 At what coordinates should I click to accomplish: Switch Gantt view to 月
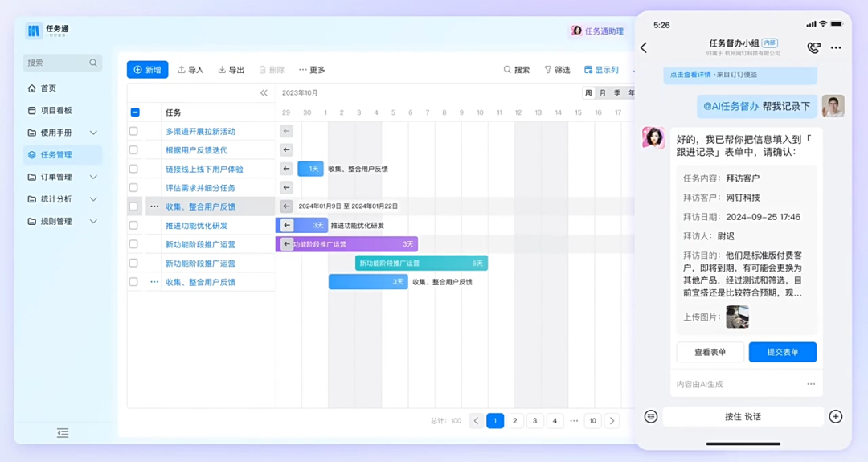(x=603, y=93)
